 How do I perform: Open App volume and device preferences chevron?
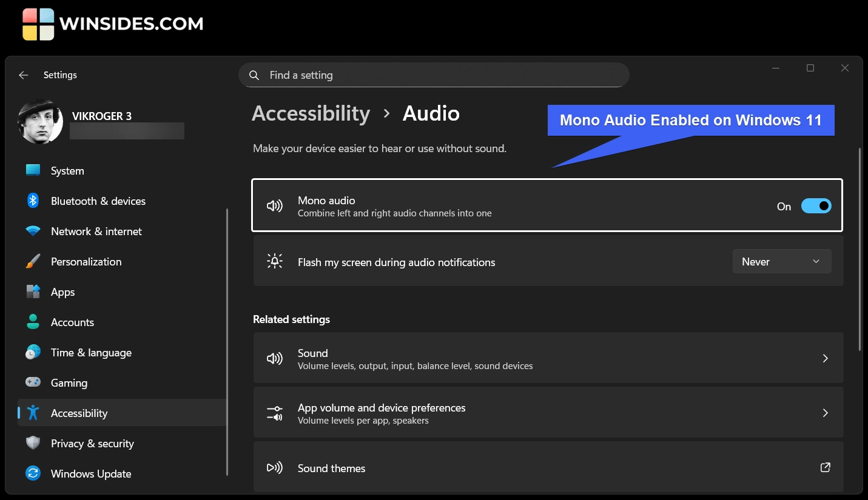[x=825, y=413]
